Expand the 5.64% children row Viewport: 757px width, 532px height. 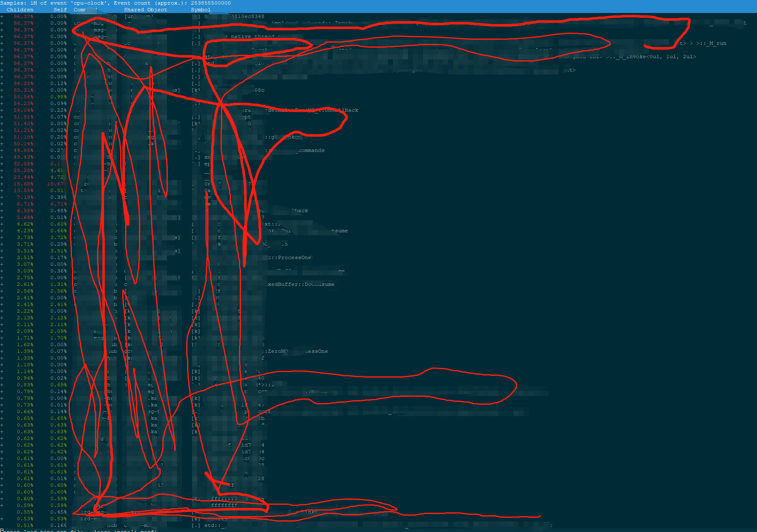tap(2, 218)
